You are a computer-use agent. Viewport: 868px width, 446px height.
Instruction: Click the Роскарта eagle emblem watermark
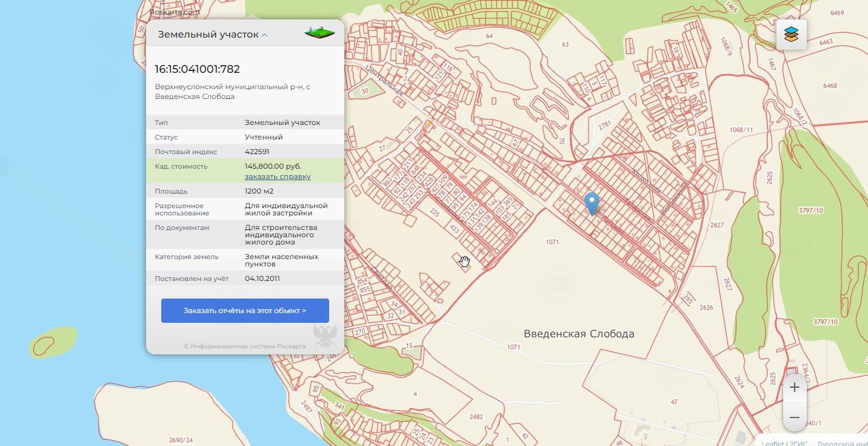pyautogui.click(x=324, y=336)
